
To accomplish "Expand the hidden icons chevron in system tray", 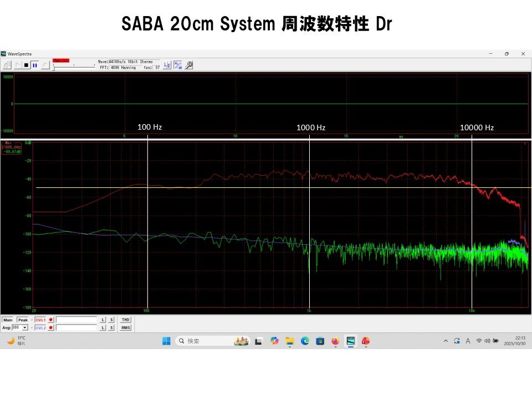I will [446, 341].
